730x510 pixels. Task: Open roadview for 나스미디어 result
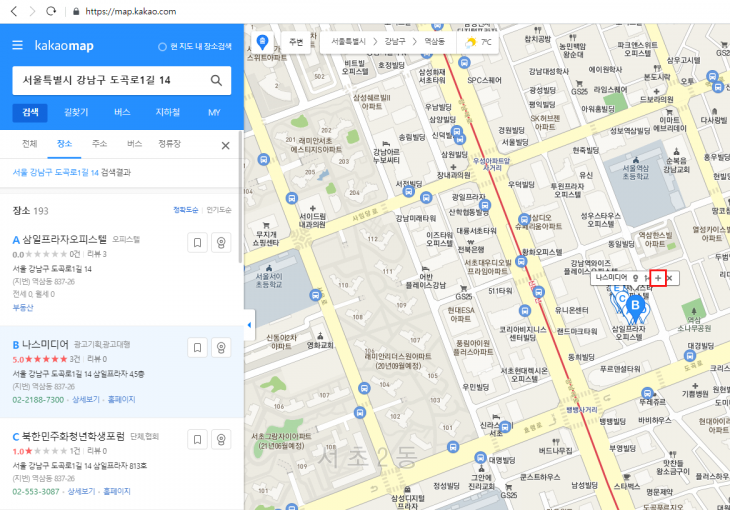[x=222, y=348]
